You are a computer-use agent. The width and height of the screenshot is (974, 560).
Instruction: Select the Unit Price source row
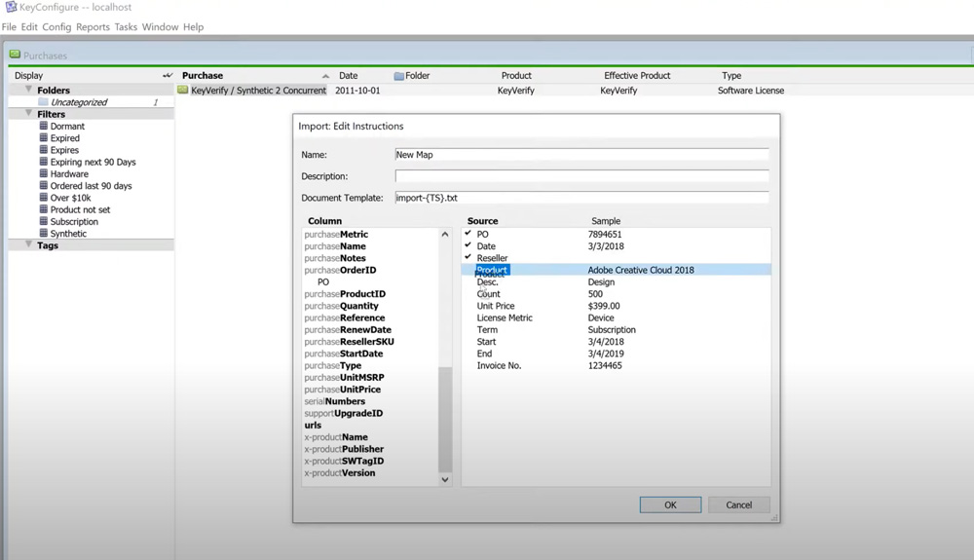click(617, 306)
